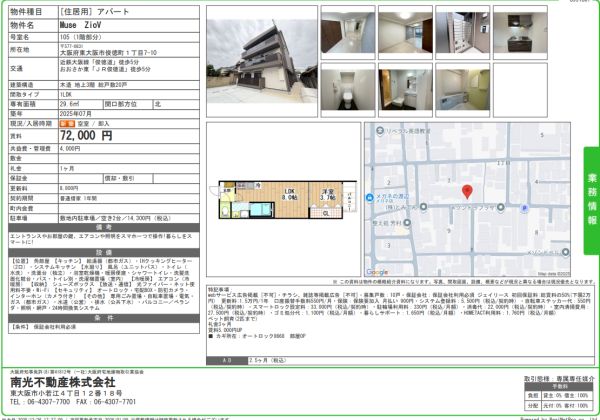Click the map pin at the map's bottom-right edge

[566, 252]
